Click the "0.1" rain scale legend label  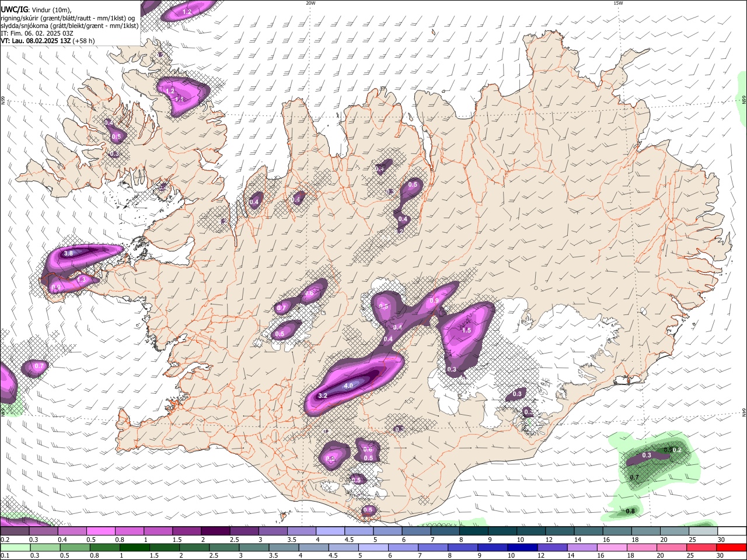click(5, 556)
